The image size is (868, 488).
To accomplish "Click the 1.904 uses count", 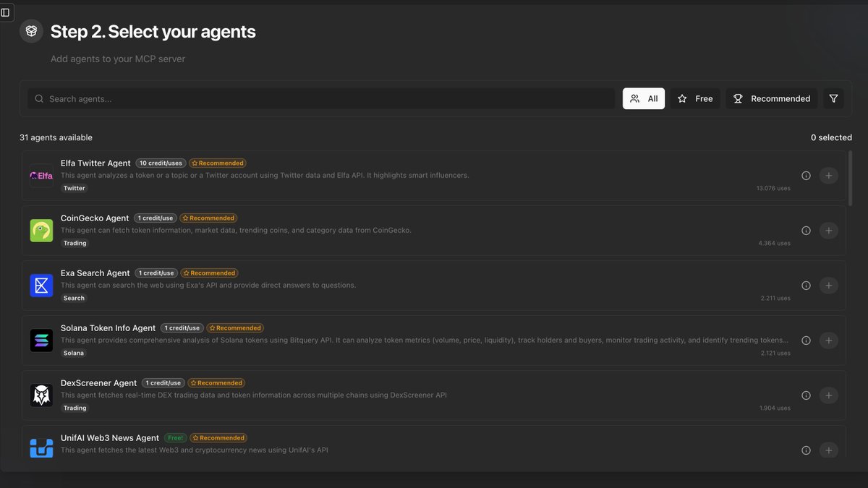I will click(775, 408).
